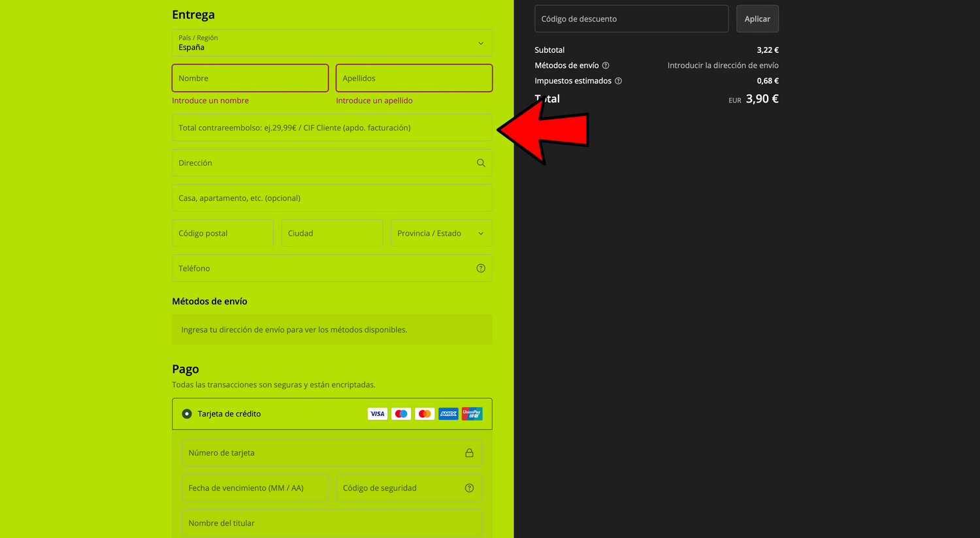
Task: Click the Código postal field
Action: 222,234
